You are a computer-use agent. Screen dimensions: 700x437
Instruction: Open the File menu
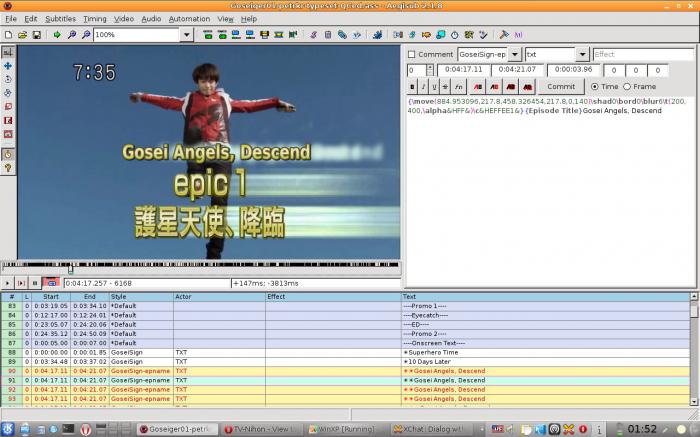tap(11, 19)
